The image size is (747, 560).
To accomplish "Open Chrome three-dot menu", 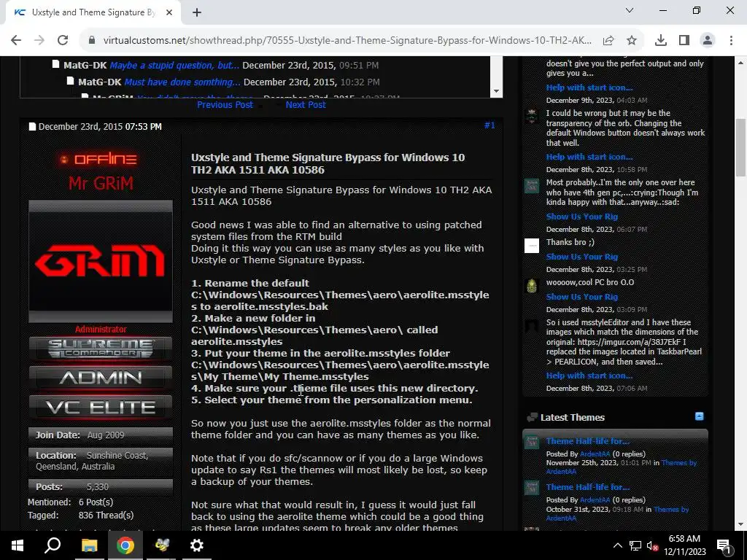I will tap(731, 41).
